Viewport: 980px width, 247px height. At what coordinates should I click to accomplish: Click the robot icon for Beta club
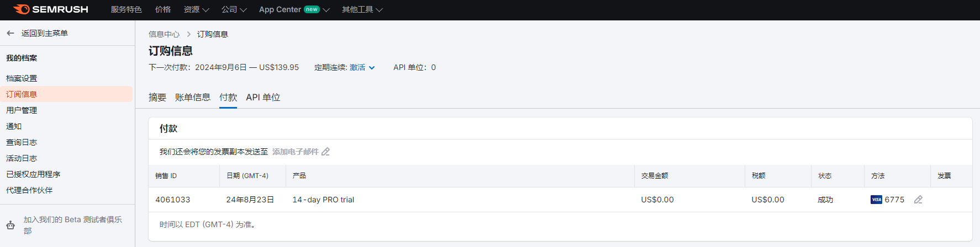[x=10, y=225]
